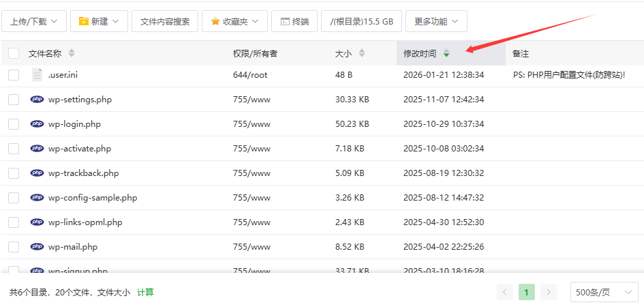The height and width of the screenshot is (307, 644).
Task: Check the wp-settings.php row checkbox
Action: [x=14, y=100]
